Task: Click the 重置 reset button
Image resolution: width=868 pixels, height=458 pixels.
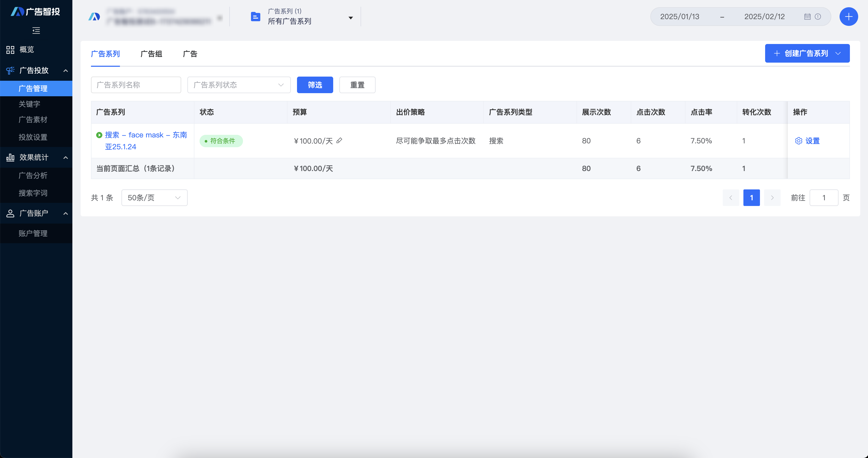Action: (357, 85)
